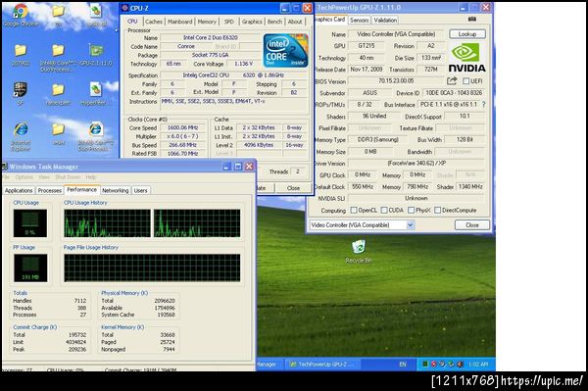Click the red shield security tray icon
Viewport: 588px width, 391px height.
point(434,364)
